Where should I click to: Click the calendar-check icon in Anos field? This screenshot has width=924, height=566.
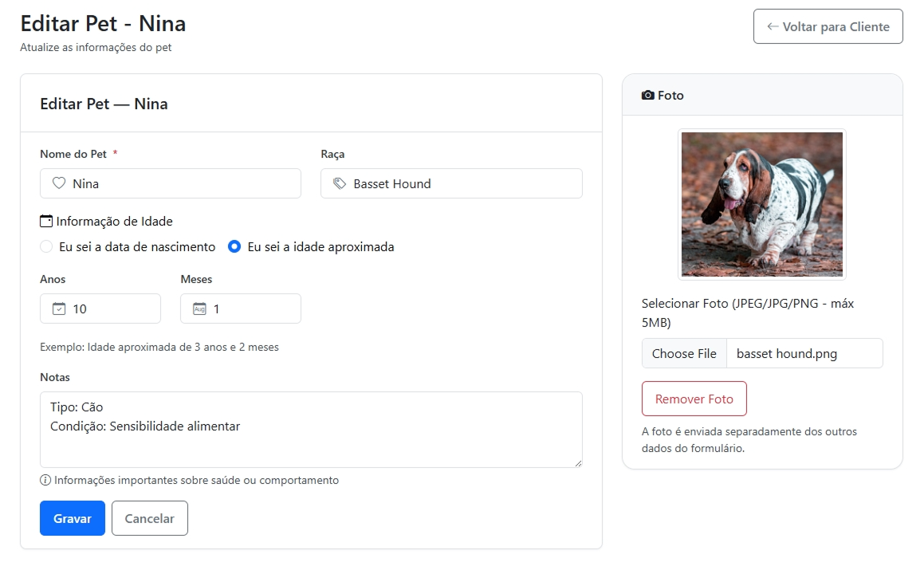pos(58,309)
